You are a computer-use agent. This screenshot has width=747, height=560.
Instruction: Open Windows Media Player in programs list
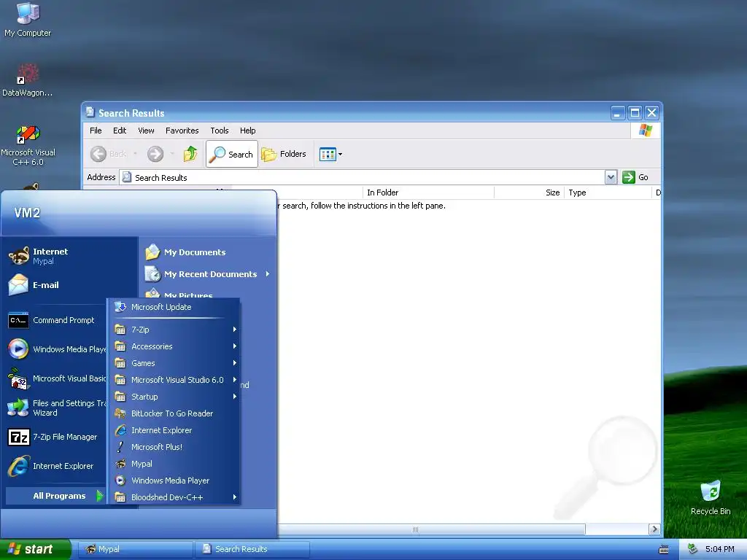175,481
